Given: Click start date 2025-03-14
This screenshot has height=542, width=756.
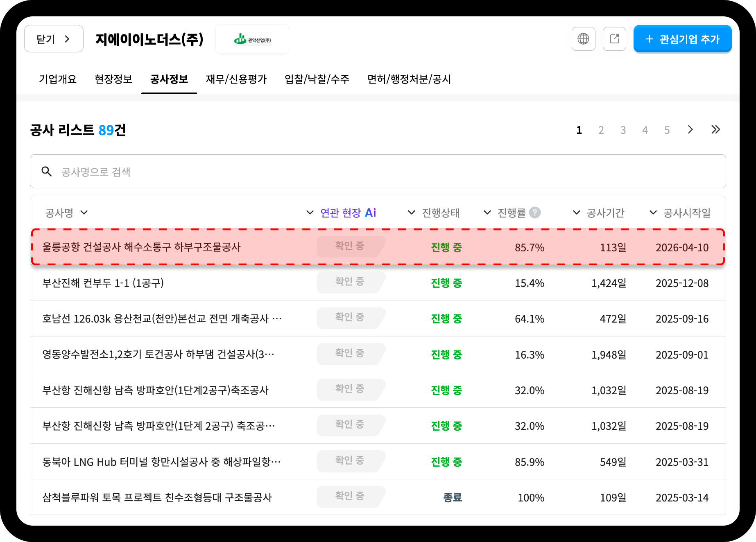Looking at the screenshot, I should 682,498.
